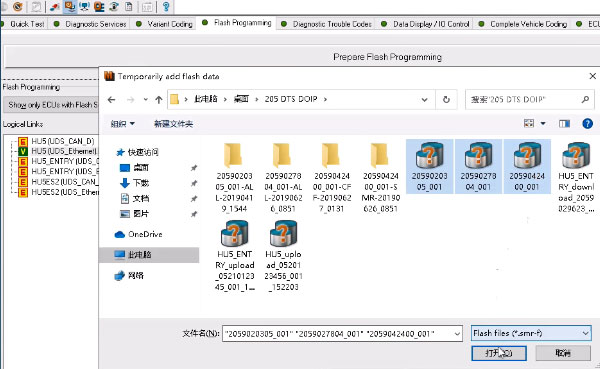Viewport: 600px width, 369px height.
Task: Select the 2059020305_001 flash file icon
Action: tap(429, 155)
